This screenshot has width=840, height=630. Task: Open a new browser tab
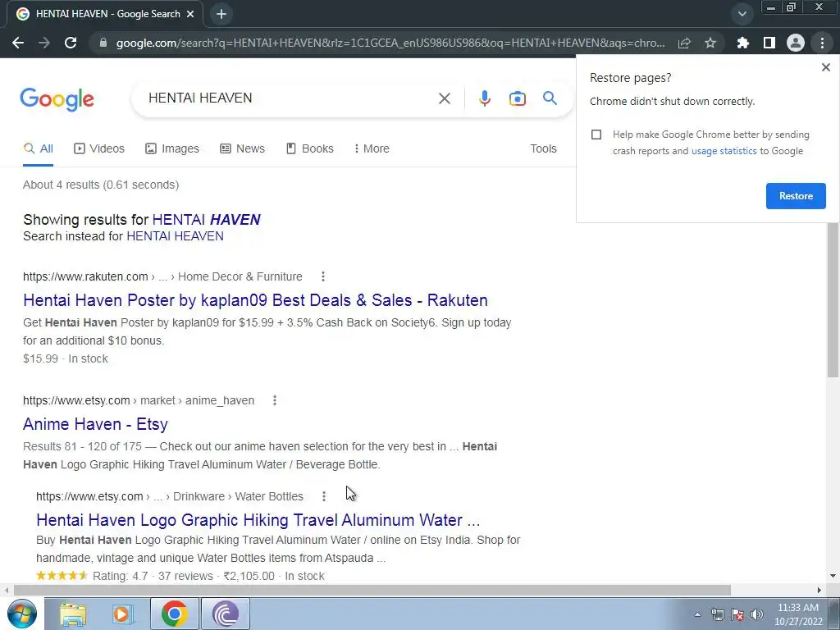[221, 14]
